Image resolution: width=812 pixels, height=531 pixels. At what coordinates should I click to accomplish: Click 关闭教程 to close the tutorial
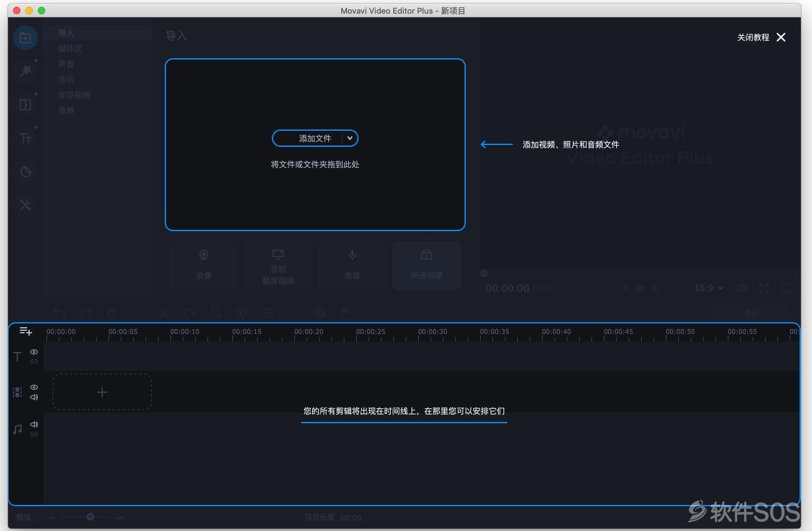click(x=761, y=37)
